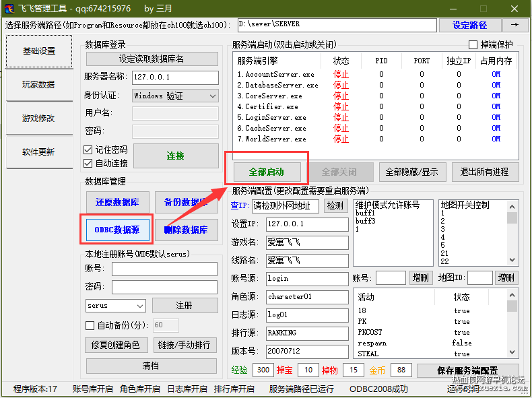The image size is (532, 398).
Task: Click the server path input field
Action: [x=337, y=25]
